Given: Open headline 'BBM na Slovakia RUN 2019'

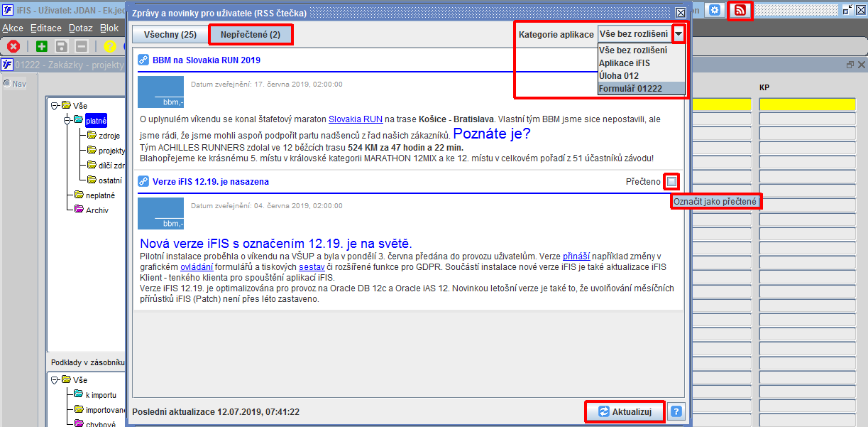Looking at the screenshot, I should pos(207,60).
